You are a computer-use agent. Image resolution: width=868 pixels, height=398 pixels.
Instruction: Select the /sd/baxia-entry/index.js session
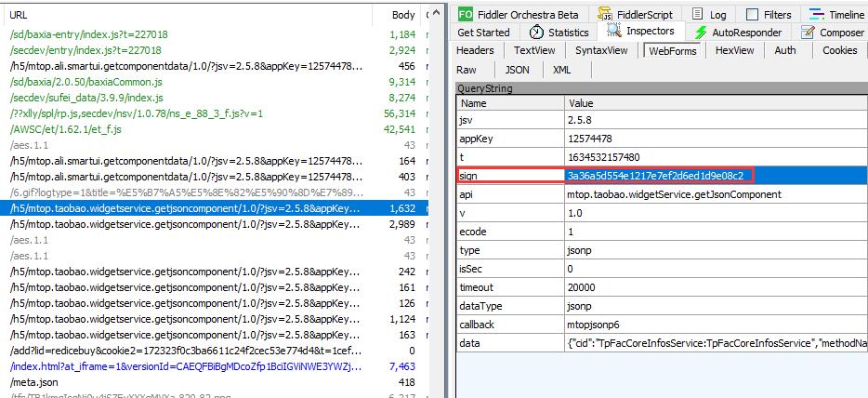pyautogui.click(x=213, y=34)
